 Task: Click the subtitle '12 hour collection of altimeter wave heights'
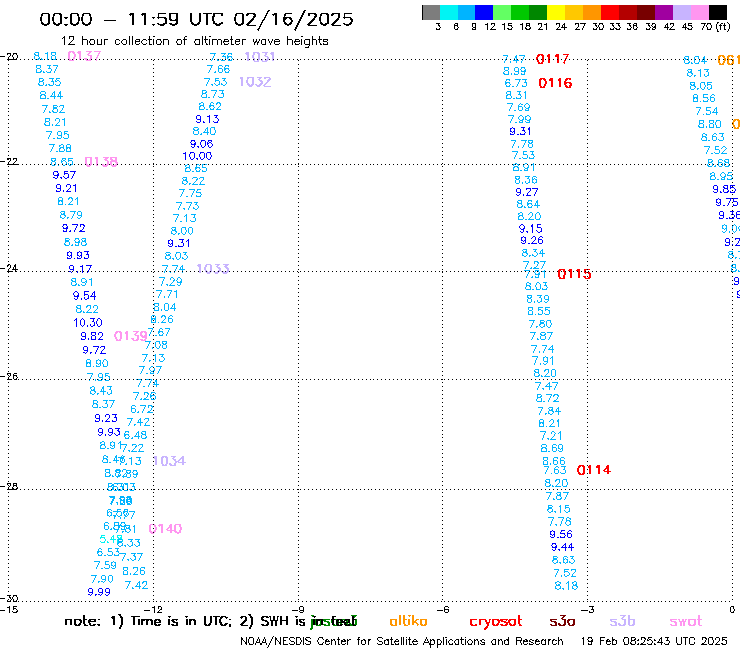coord(194,41)
